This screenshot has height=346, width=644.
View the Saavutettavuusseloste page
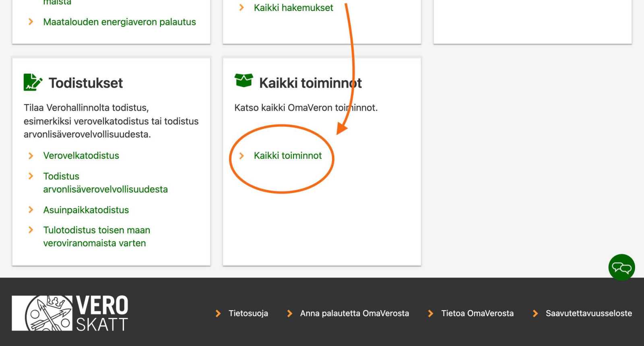[588, 313]
